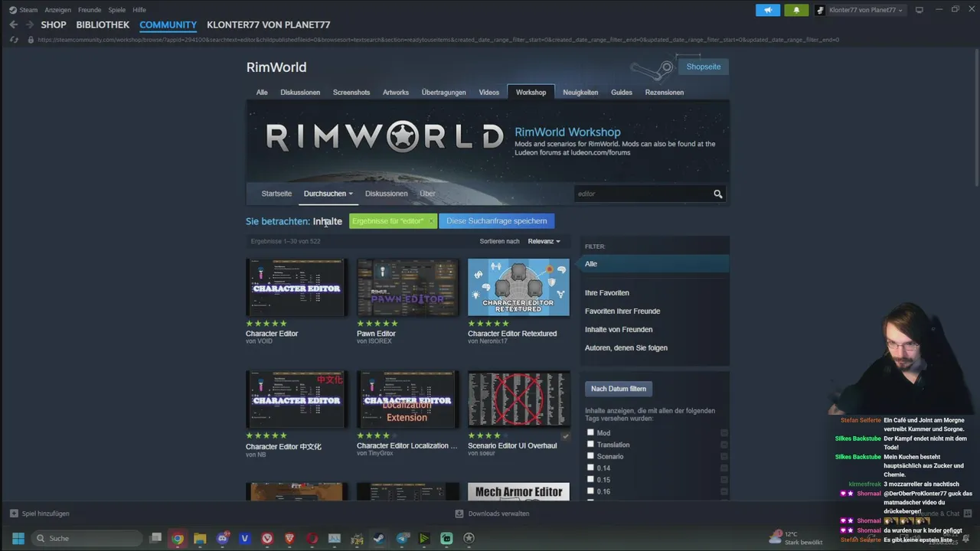Viewport: 980px width, 551px height.
Task: Select Ihre Favoriten filter
Action: point(607,293)
